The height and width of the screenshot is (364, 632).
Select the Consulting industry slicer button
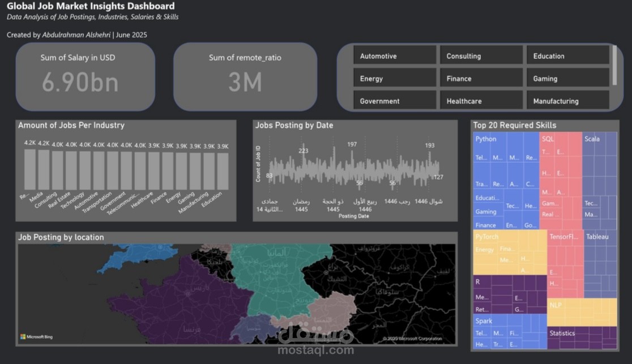481,56
